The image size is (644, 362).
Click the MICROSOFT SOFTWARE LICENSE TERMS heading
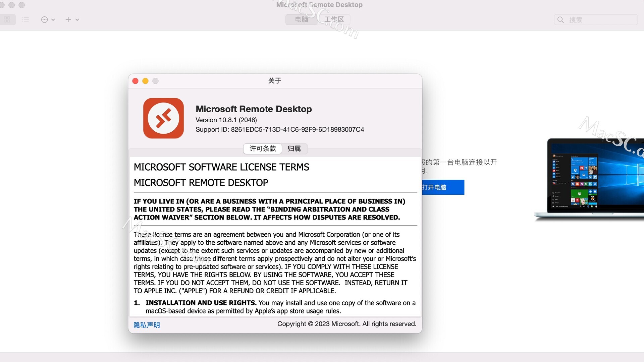pos(221,167)
